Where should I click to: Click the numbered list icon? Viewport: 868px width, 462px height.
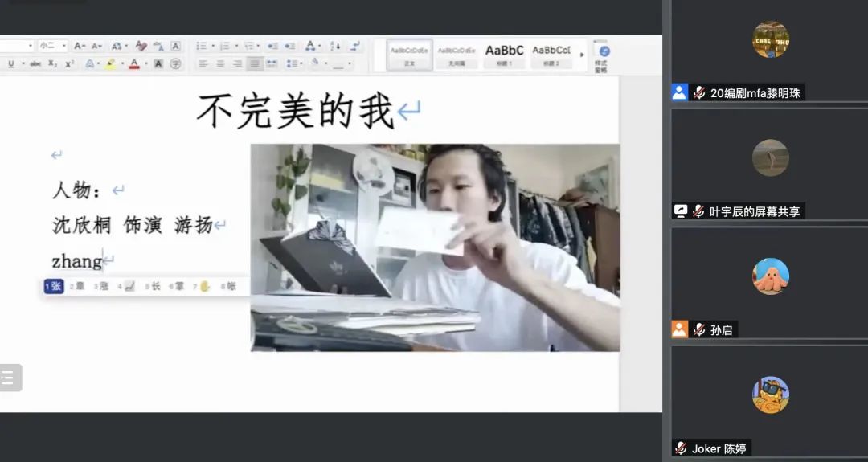(x=225, y=46)
